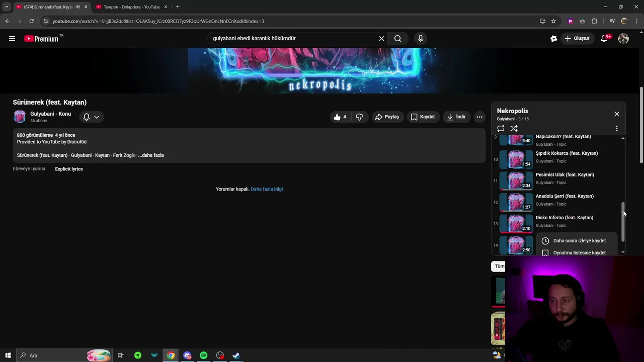Open Steam from the taskbar
The image size is (644, 362).
[x=236, y=355]
